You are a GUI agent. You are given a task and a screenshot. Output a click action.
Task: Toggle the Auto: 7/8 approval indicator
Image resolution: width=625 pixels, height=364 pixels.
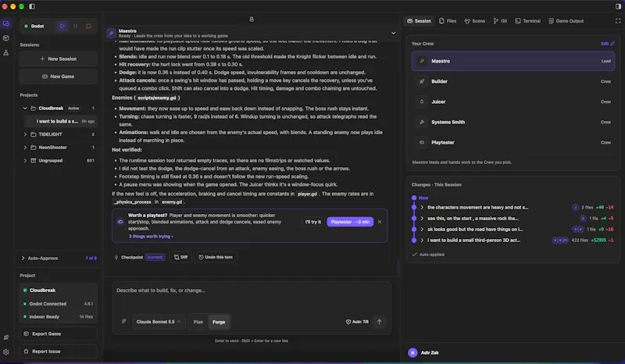tap(357, 322)
